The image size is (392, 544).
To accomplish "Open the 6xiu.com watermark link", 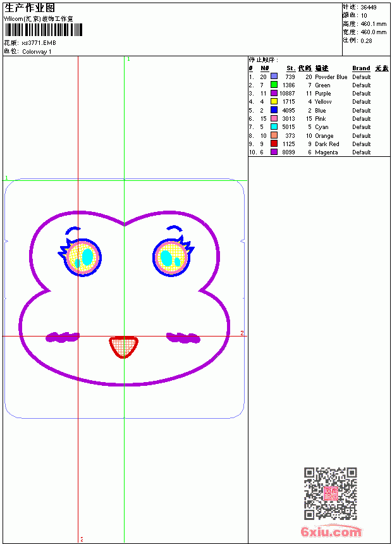I will tap(331, 531).
